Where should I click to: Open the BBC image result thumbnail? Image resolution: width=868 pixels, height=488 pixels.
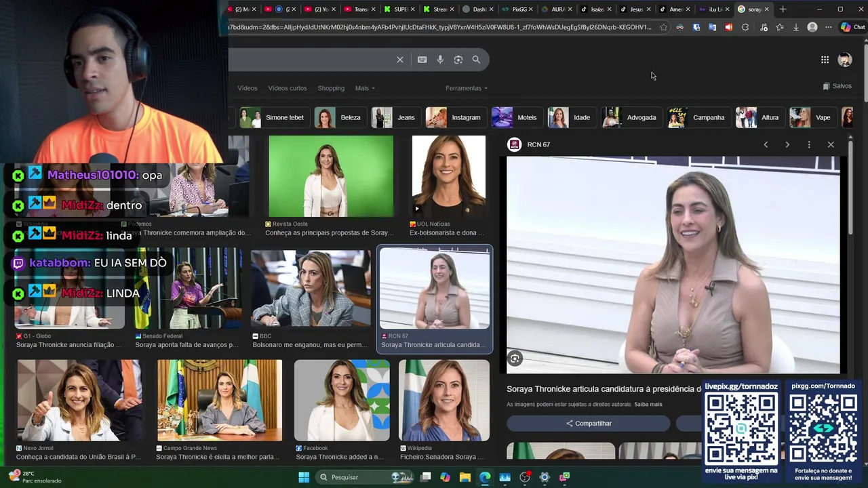click(311, 288)
